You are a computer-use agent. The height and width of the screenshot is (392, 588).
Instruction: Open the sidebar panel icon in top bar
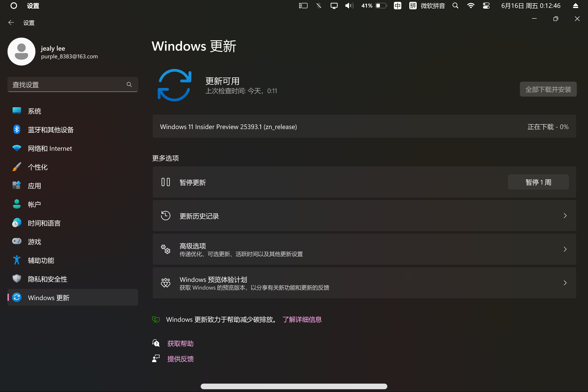point(303,6)
